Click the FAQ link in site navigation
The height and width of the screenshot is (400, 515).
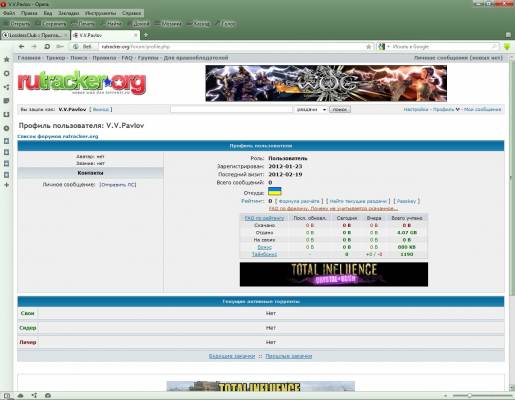point(127,58)
